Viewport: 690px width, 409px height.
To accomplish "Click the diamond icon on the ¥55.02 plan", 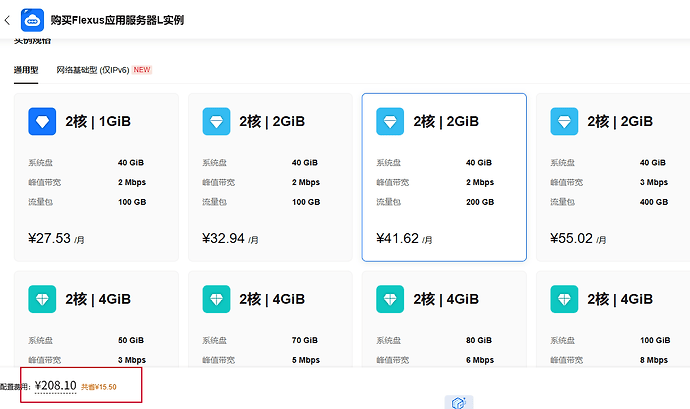I will (x=564, y=122).
